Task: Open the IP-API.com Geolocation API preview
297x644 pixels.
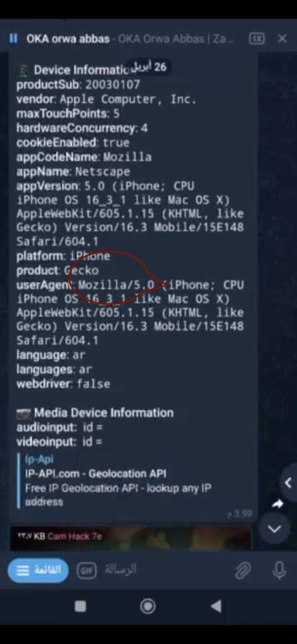Action: (x=96, y=473)
